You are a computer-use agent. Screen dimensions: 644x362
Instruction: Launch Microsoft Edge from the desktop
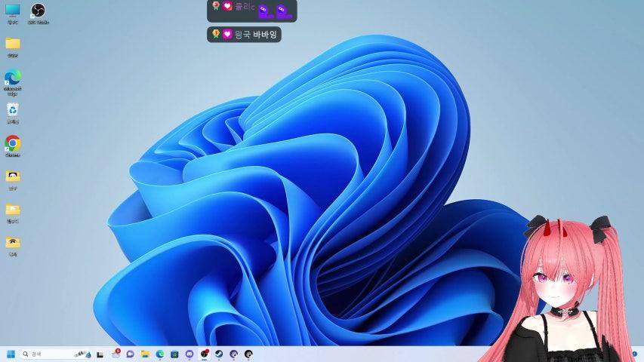pos(13,78)
